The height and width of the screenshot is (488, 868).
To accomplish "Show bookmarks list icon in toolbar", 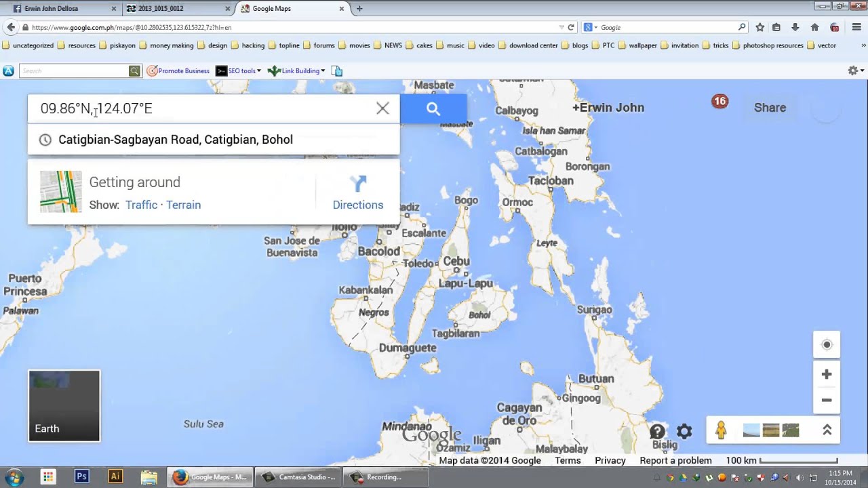I will pyautogui.click(x=776, y=28).
